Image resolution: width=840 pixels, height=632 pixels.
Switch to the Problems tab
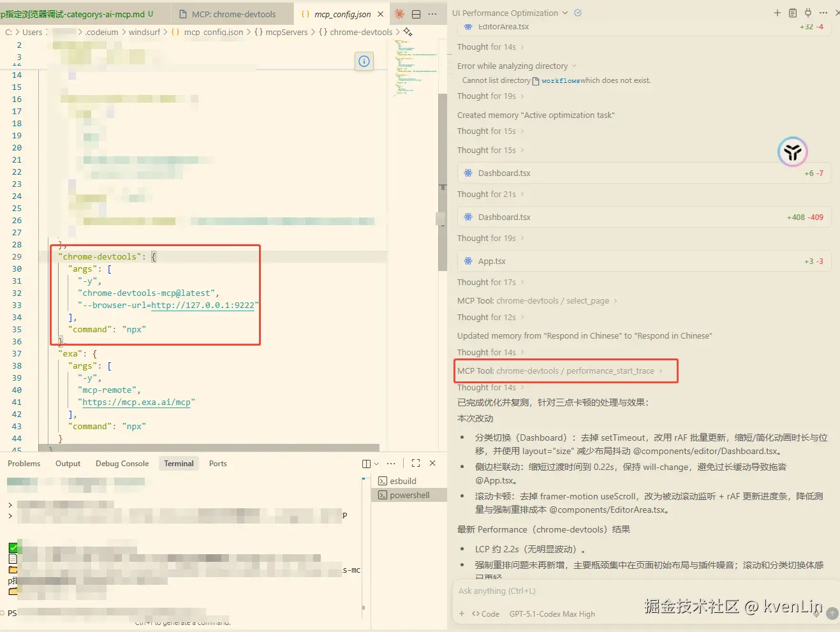click(24, 464)
